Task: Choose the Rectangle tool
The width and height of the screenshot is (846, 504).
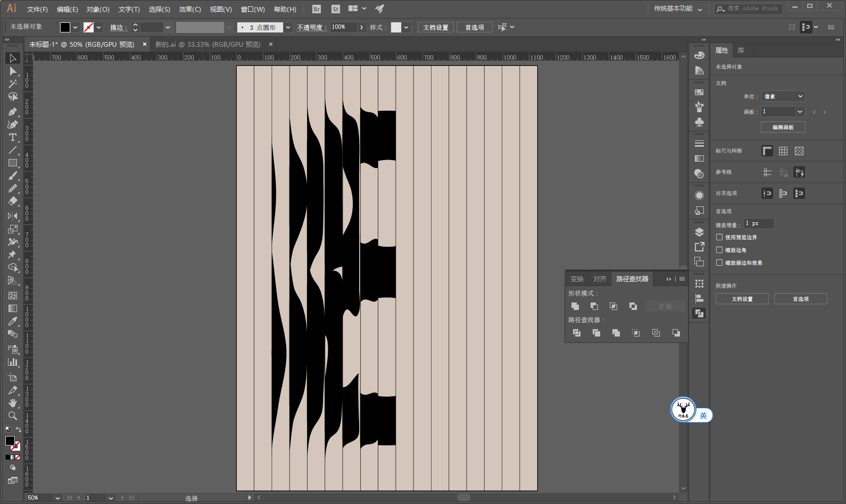Action: tap(13, 163)
